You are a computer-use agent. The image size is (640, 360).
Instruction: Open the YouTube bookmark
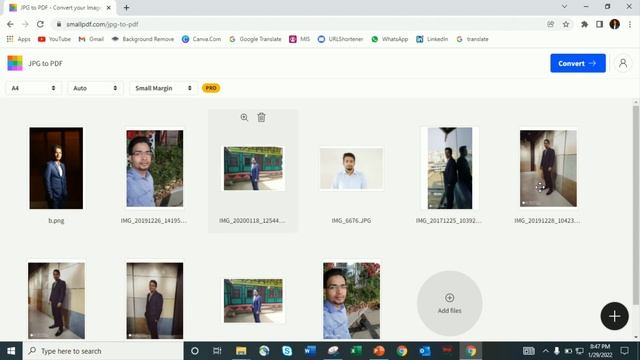[54, 39]
